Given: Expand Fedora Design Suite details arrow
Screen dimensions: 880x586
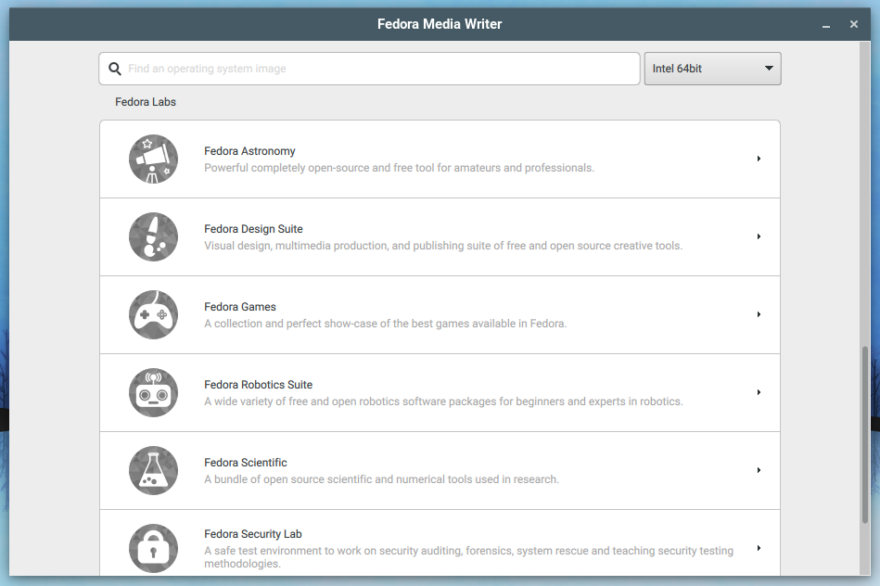Looking at the screenshot, I should tap(759, 237).
